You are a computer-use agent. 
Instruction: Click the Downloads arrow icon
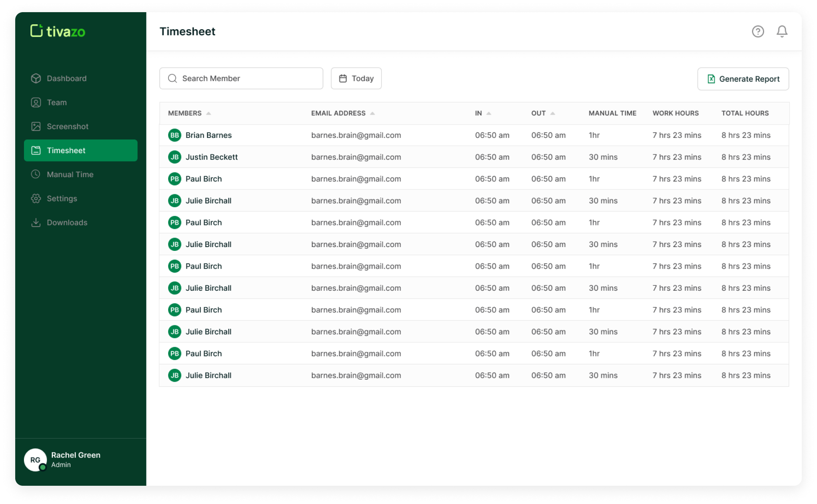(x=36, y=222)
